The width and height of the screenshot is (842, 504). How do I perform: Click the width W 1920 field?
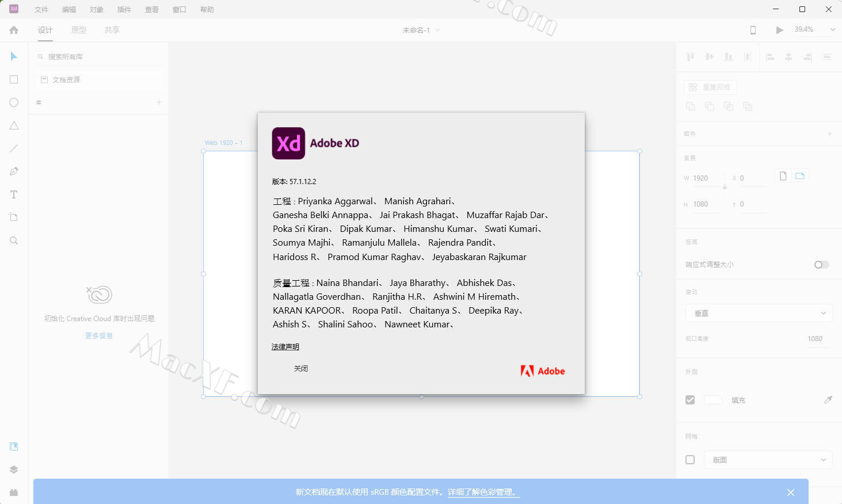click(x=706, y=178)
